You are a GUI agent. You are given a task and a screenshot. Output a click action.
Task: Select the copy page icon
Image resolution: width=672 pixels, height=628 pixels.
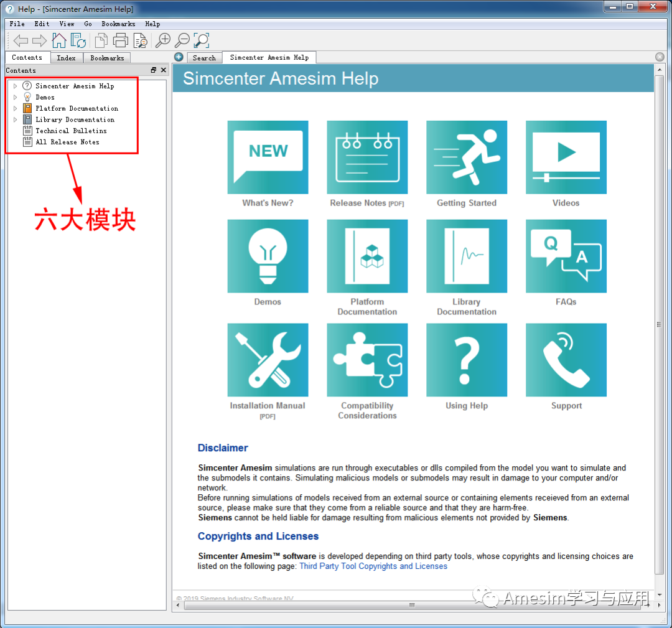101,40
